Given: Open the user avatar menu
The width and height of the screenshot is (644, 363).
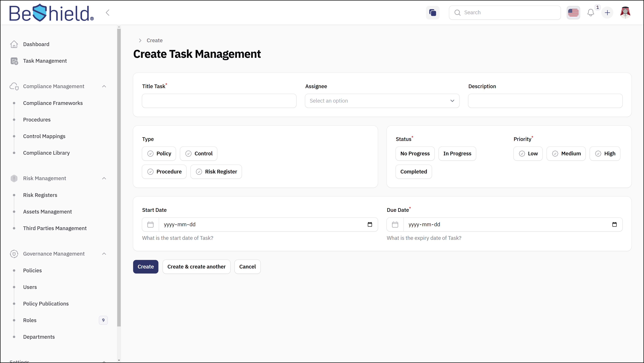Looking at the screenshot, I should 625,13.
